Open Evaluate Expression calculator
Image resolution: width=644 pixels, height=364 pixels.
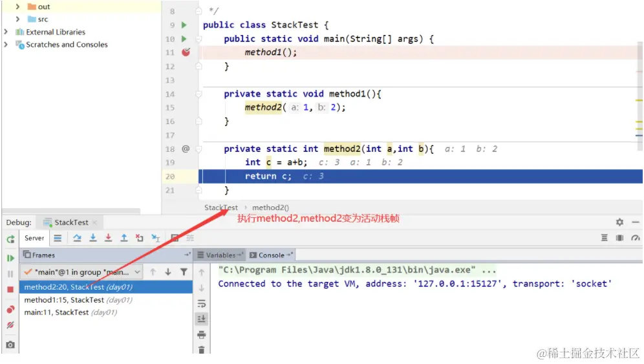point(175,238)
